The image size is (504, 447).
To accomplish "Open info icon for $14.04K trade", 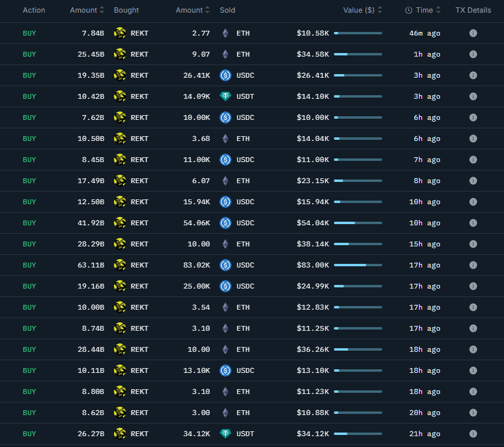I will (473, 139).
